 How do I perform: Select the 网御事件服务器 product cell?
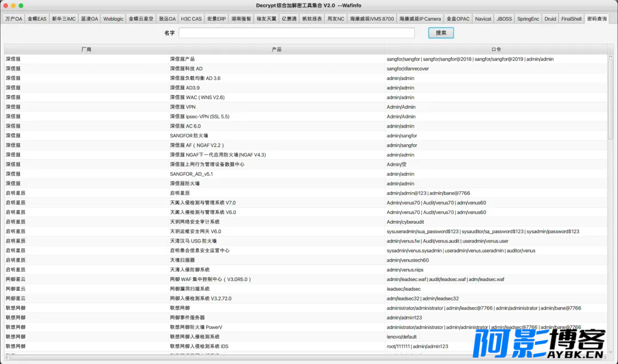click(277, 318)
